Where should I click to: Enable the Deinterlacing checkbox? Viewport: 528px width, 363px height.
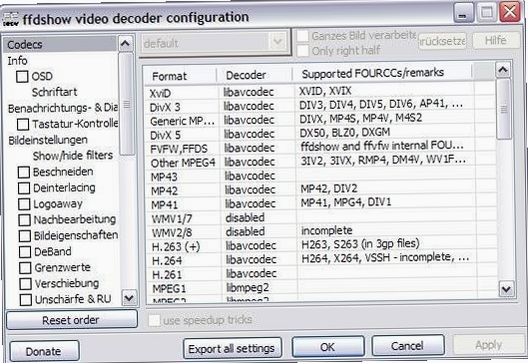pos(24,188)
